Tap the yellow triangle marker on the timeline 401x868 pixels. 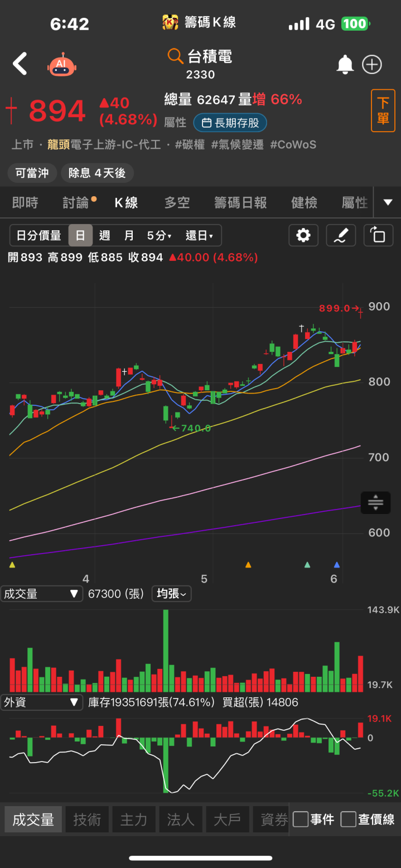click(12, 565)
